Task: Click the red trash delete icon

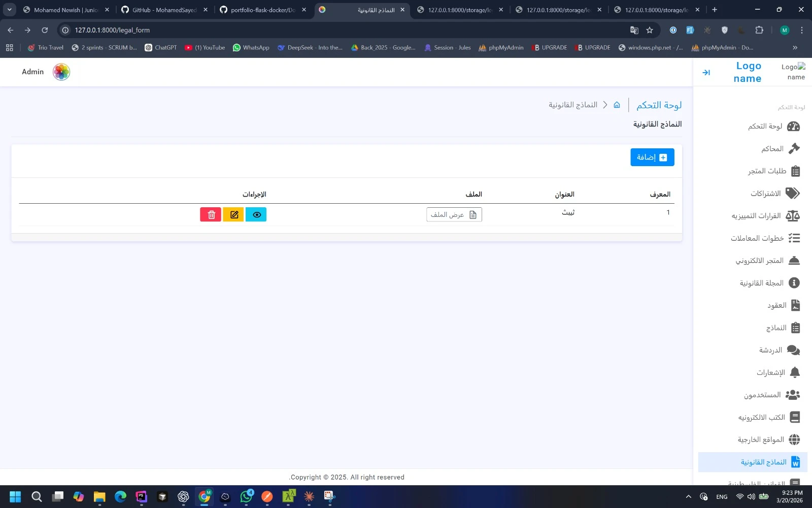Action: tap(211, 215)
